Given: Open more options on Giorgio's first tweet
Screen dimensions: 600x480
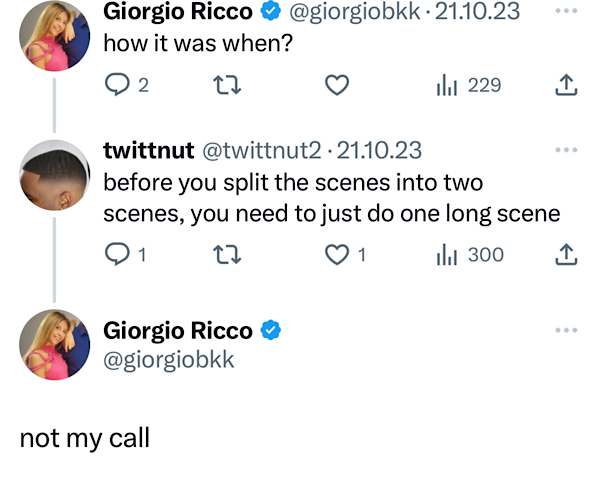Looking at the screenshot, I should pos(566,12).
